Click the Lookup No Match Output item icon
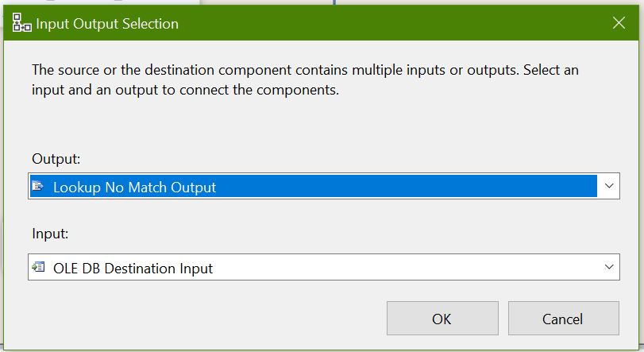This screenshot has width=644, height=352. point(38,186)
